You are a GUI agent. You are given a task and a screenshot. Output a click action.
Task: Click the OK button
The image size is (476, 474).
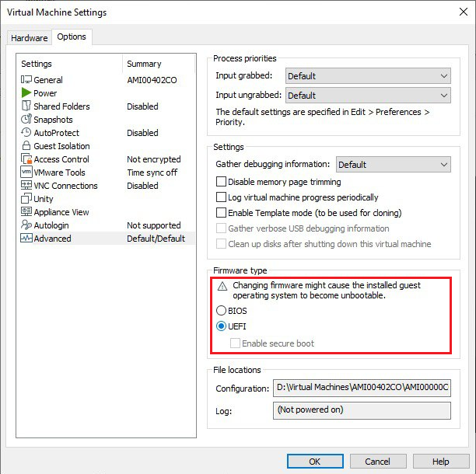coord(314,462)
